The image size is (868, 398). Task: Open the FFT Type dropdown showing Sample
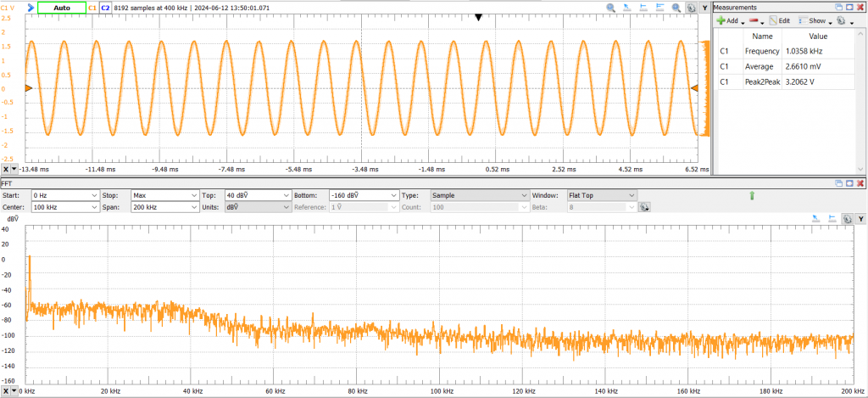[x=478, y=195]
